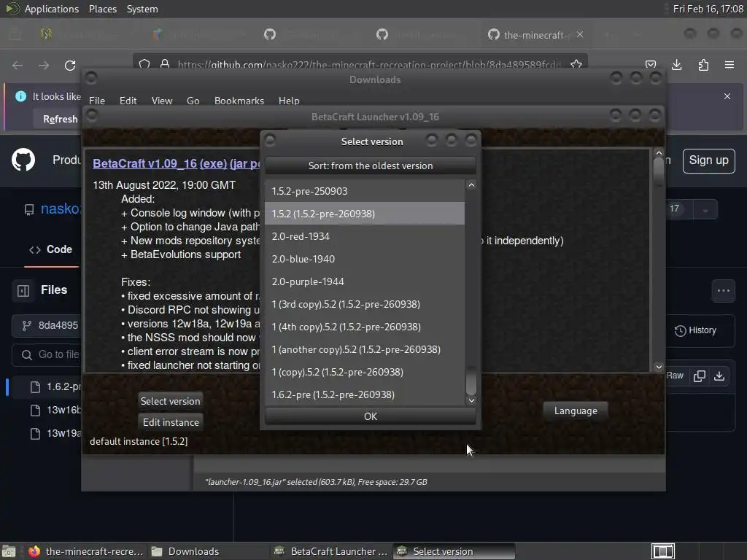Open Places menu in top panel

[102, 9]
